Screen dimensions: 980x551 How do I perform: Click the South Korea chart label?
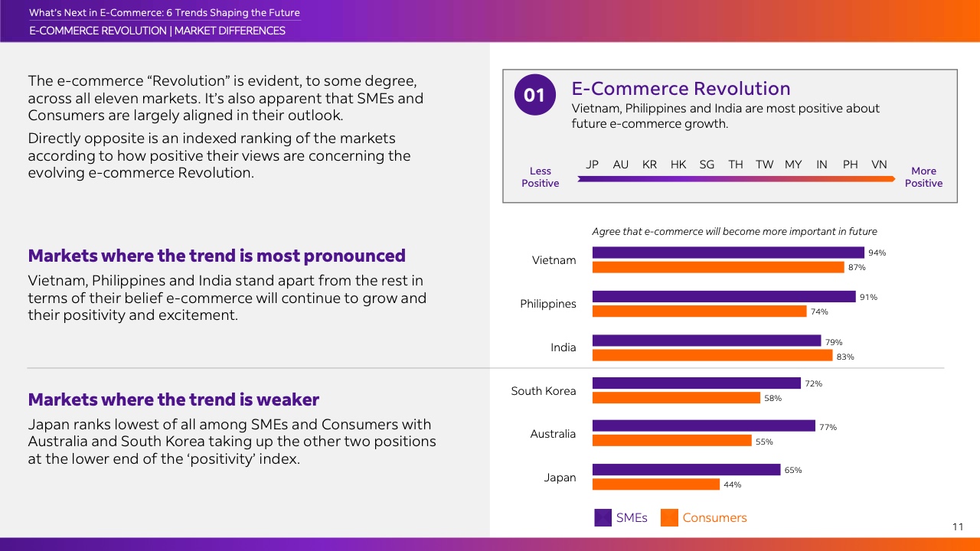pyautogui.click(x=544, y=391)
